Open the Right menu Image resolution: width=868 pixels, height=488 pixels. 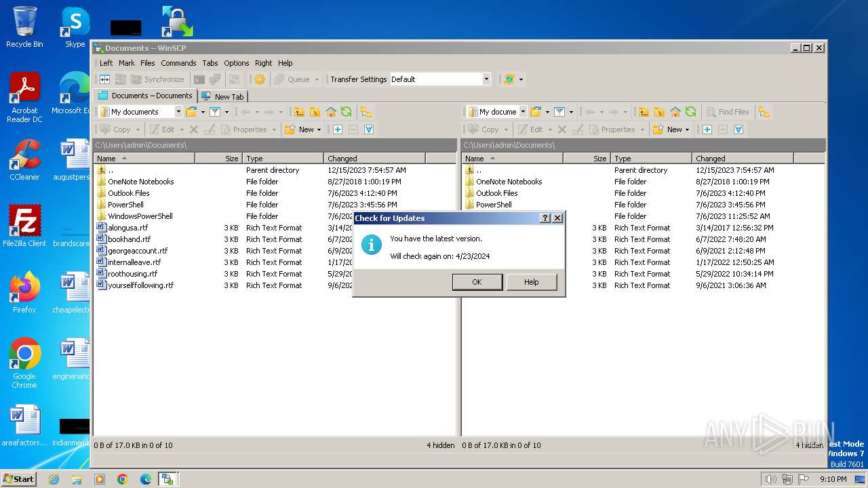click(x=264, y=63)
